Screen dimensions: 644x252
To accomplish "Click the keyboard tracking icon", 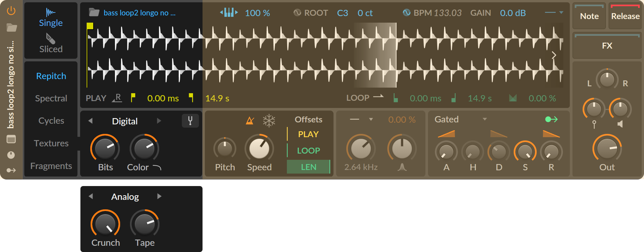I will pos(229,13).
